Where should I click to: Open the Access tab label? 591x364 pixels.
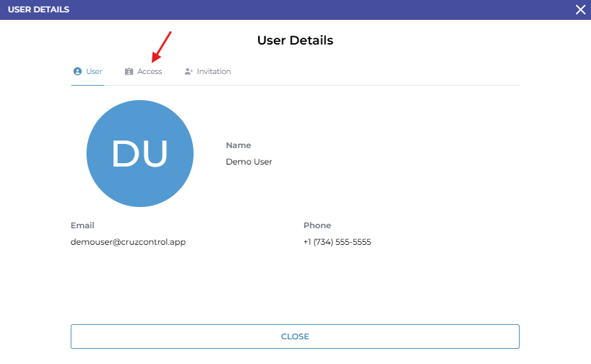tap(150, 71)
